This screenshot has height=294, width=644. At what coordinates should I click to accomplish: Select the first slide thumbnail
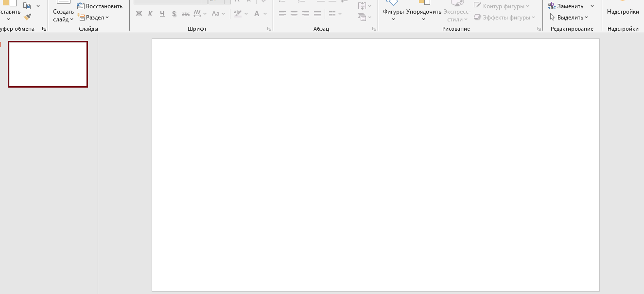click(x=48, y=64)
